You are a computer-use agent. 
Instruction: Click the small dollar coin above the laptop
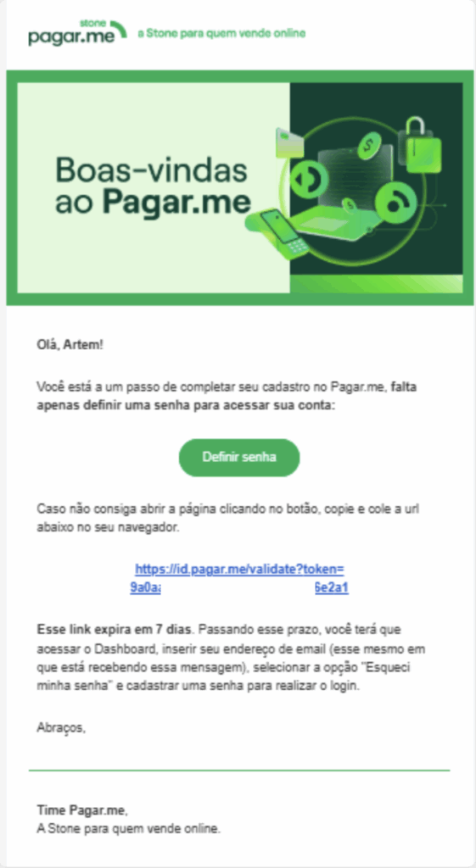tap(349, 205)
